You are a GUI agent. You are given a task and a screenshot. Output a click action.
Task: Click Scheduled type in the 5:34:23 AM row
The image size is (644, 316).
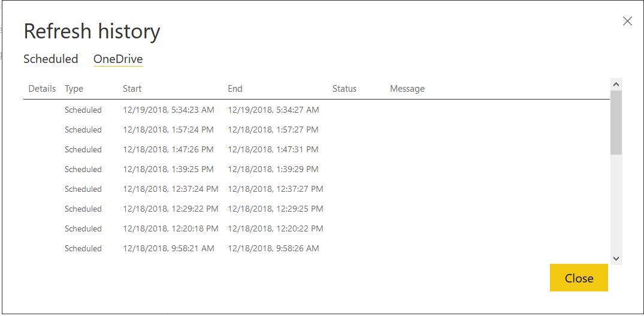pyautogui.click(x=83, y=110)
